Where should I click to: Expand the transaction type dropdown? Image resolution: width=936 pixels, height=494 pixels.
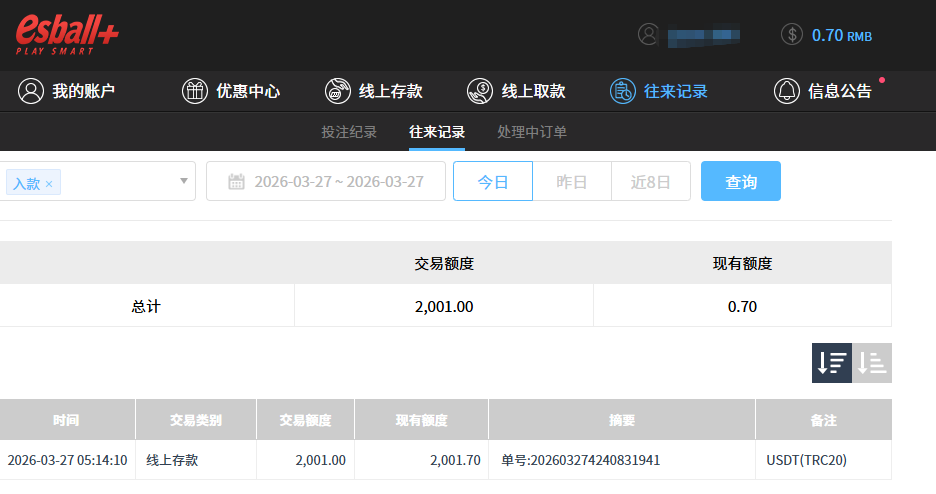coord(183,181)
